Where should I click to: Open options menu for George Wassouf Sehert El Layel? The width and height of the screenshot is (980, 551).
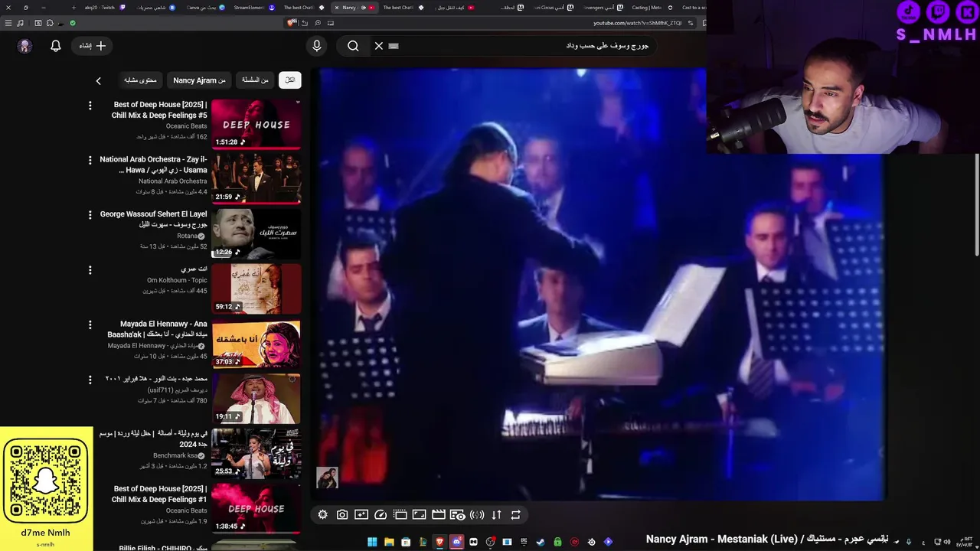(x=90, y=215)
